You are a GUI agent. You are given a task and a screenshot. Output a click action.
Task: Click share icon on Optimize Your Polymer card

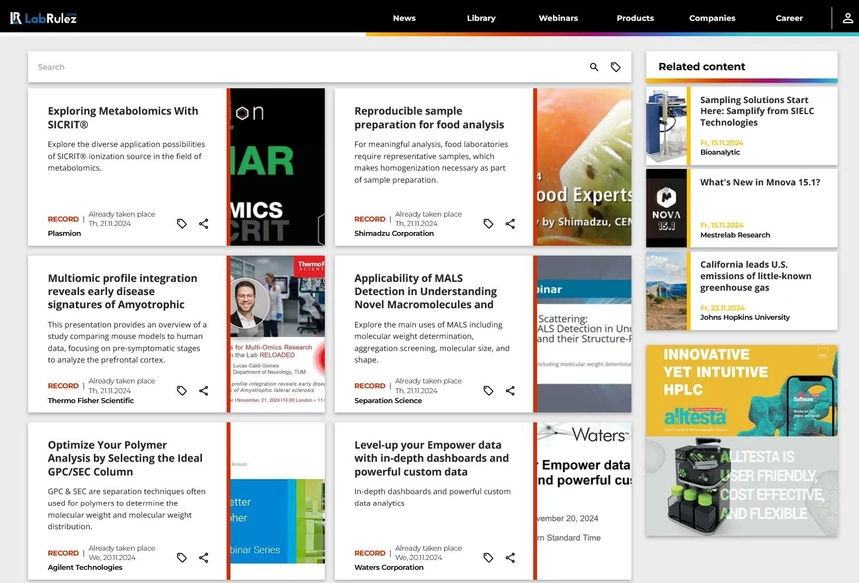coord(204,558)
